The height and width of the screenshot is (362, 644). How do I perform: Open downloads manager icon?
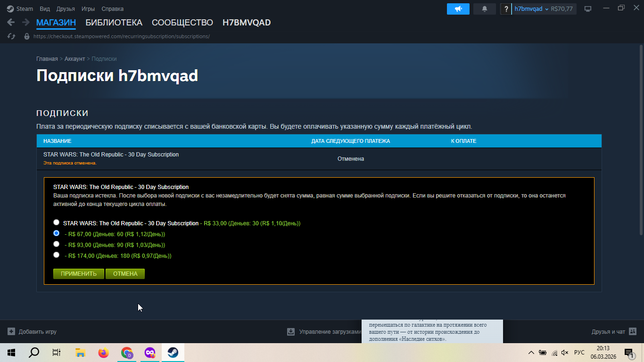point(291,332)
